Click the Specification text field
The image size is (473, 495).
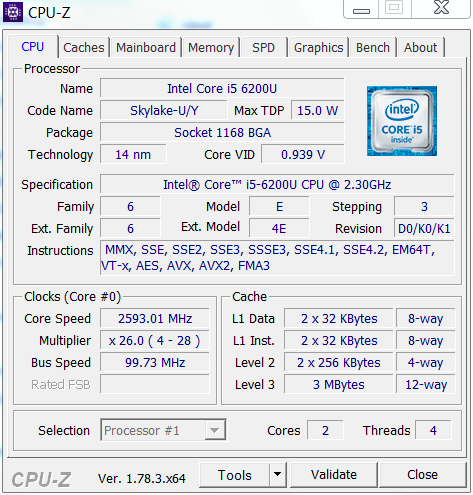(x=277, y=184)
